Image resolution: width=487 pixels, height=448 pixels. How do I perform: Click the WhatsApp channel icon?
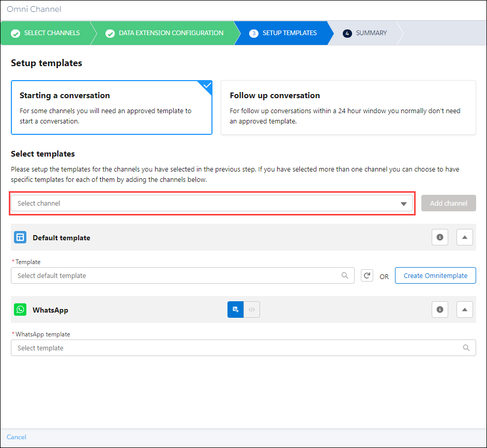coord(20,309)
